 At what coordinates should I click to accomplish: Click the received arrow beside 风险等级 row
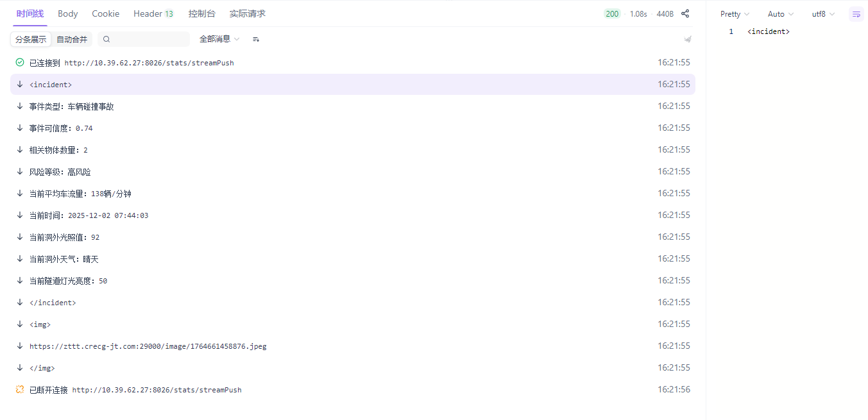pyautogui.click(x=20, y=171)
